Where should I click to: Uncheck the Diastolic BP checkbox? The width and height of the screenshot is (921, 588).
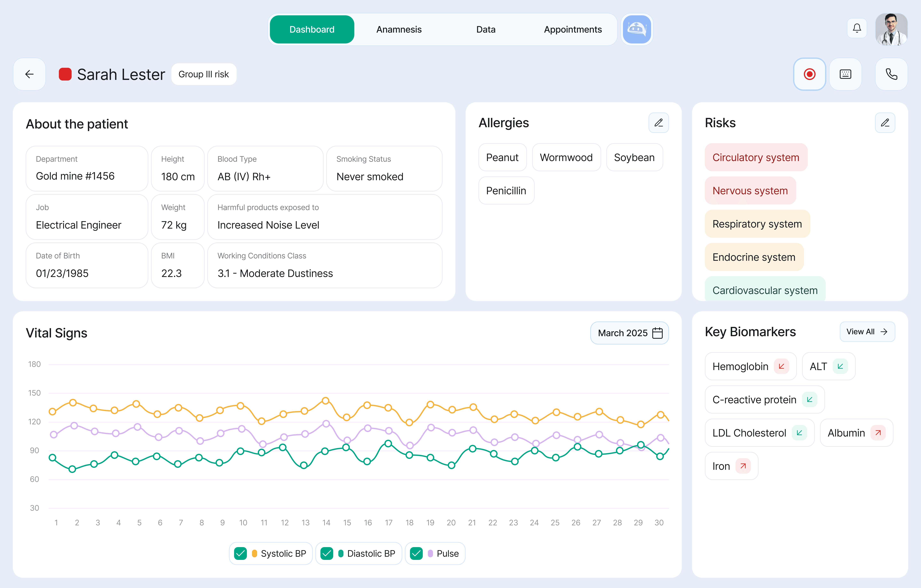coord(327,554)
